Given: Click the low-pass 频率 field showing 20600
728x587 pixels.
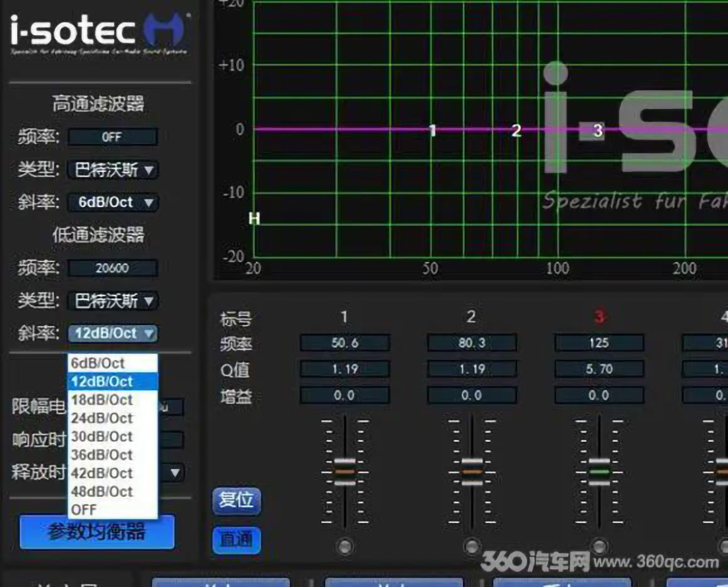Looking at the screenshot, I should [x=113, y=268].
